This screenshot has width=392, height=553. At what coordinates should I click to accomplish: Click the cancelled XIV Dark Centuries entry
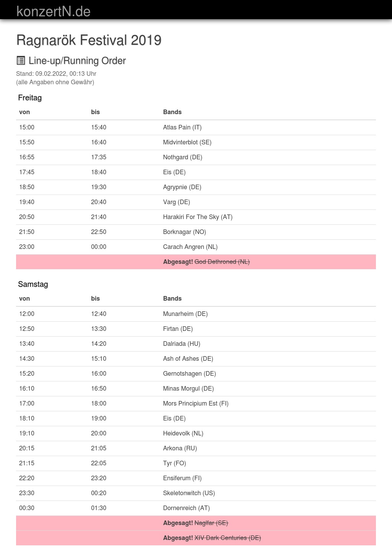(x=227, y=538)
